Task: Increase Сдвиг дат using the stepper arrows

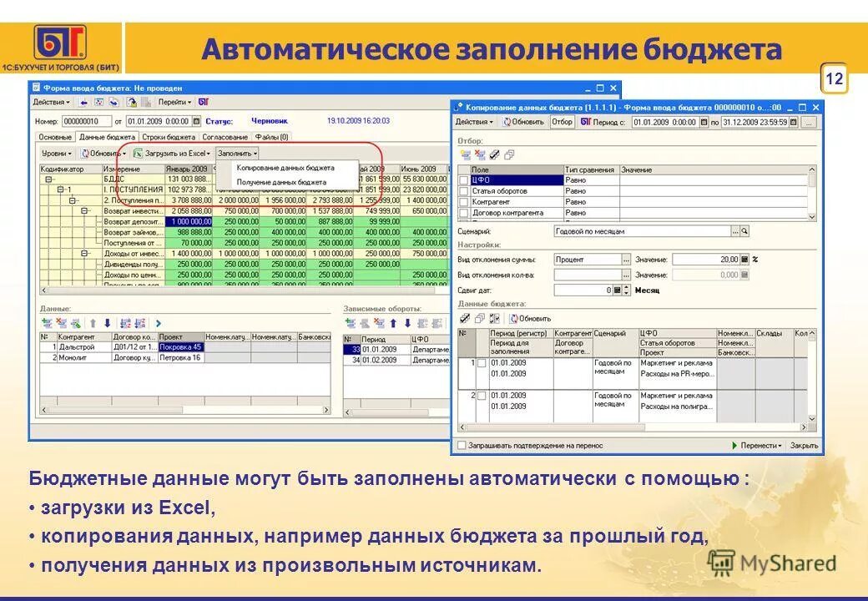Action: pos(626,287)
